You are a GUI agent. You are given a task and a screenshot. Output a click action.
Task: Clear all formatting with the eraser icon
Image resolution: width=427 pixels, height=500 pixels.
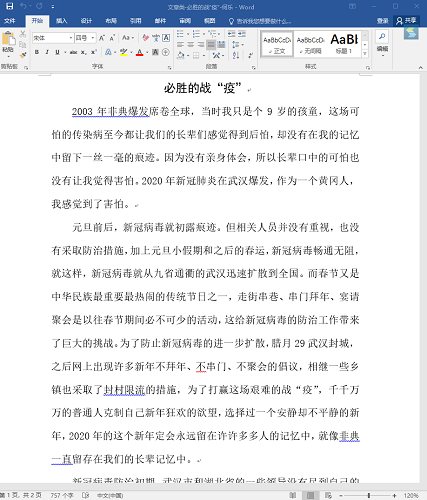coord(146,38)
